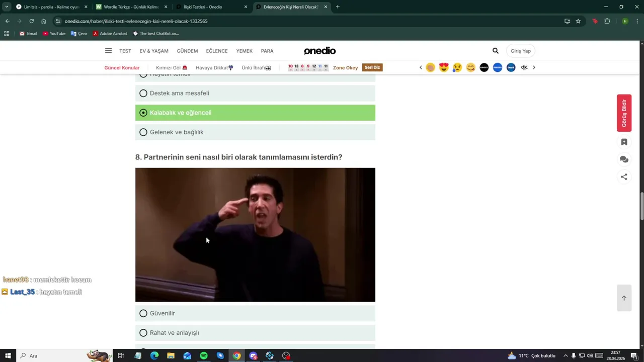This screenshot has height=362, width=644.
Task: Open the EĞLENCE menu item
Action: pyautogui.click(x=217, y=51)
